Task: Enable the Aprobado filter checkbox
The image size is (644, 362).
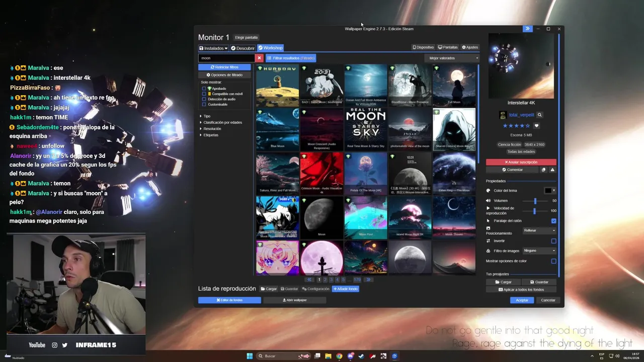Action: [204, 88]
